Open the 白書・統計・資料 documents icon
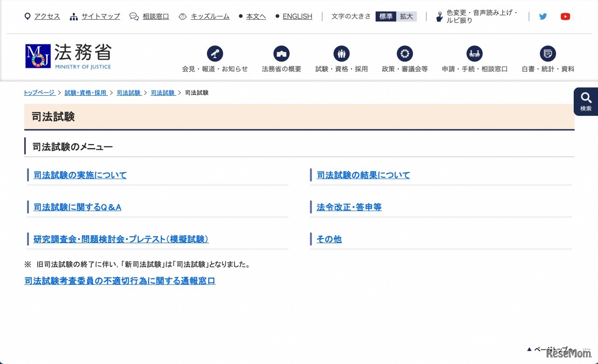 point(548,53)
